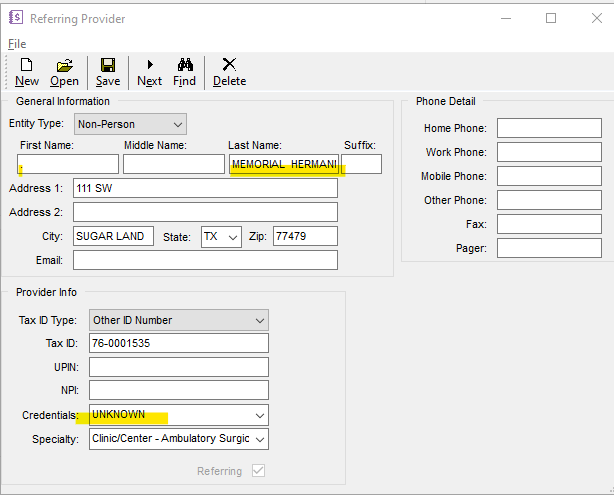Maximize the Referring Provider window
The image size is (614, 495).
(x=551, y=19)
